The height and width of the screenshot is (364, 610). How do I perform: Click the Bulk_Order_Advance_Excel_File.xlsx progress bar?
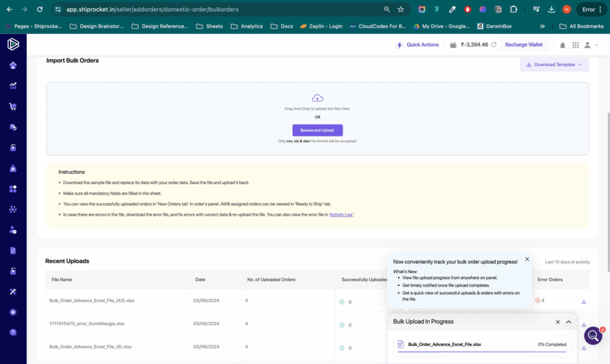pos(481,351)
